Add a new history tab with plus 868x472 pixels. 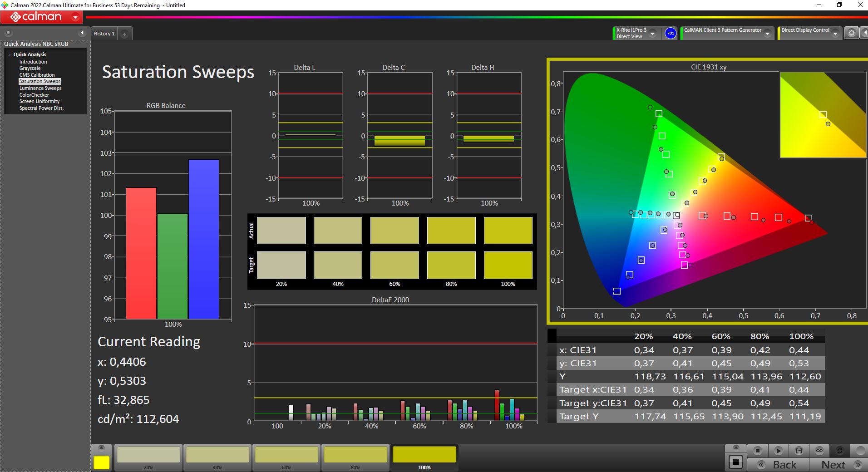[x=124, y=34]
